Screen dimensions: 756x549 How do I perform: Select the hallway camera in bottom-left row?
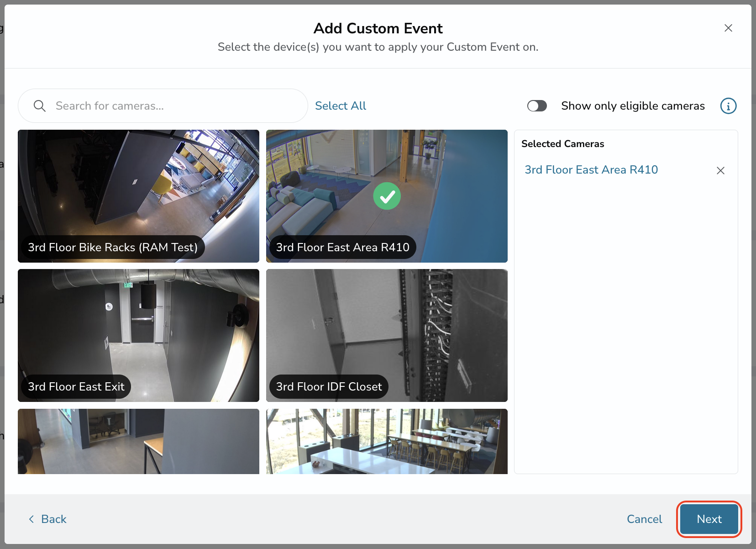[138, 441]
